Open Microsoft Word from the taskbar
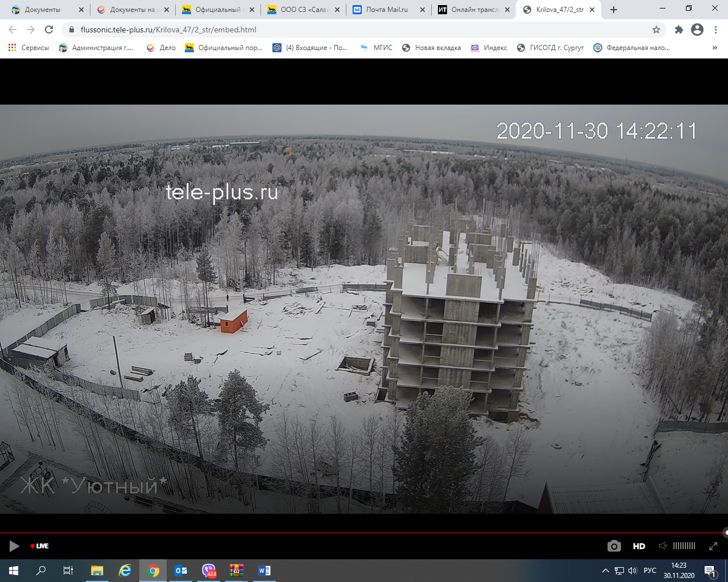The height and width of the screenshot is (582, 728). [x=264, y=571]
